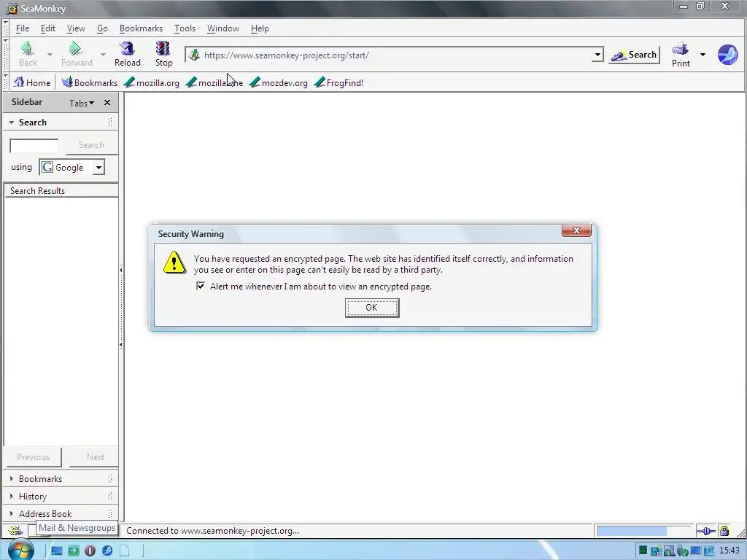Click the Search Results column header
The height and width of the screenshot is (560, 747).
pyautogui.click(x=61, y=190)
